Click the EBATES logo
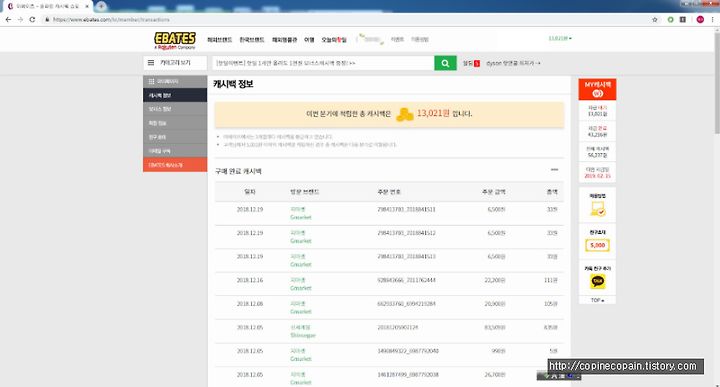This screenshot has width=720, height=387. pos(175,40)
